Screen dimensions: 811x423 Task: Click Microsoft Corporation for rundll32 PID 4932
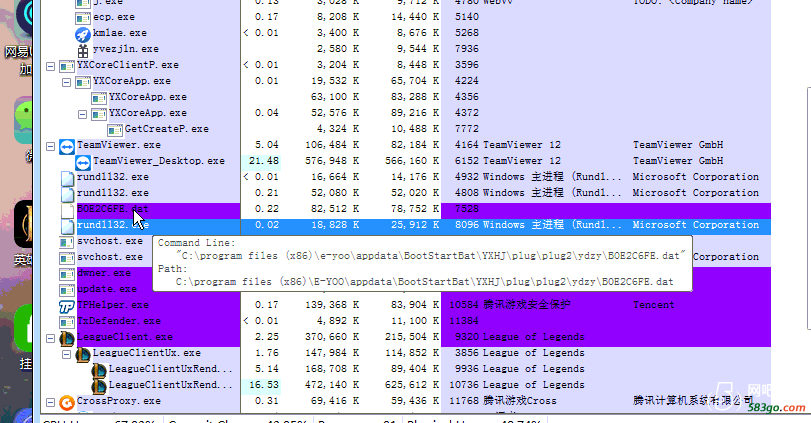[x=696, y=177]
